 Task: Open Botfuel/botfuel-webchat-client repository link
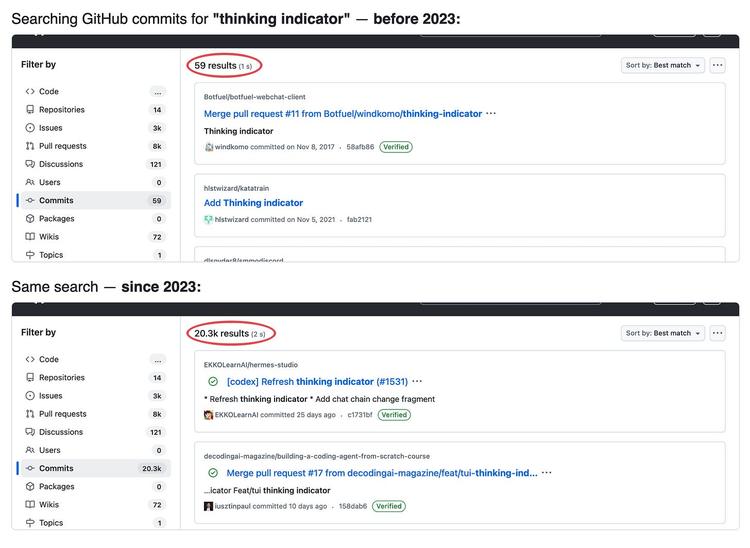[x=254, y=97]
